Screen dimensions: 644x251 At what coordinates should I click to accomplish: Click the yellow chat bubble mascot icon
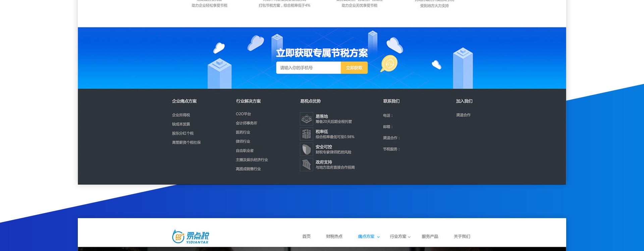click(389, 63)
